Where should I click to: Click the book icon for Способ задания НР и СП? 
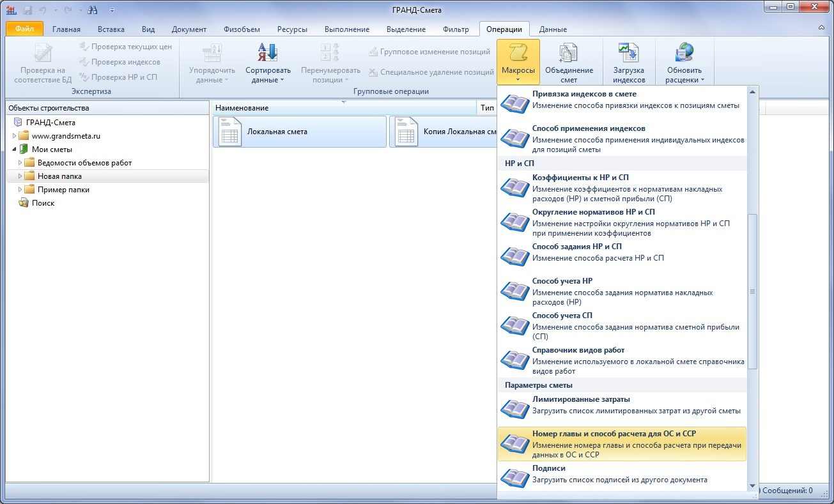point(514,256)
